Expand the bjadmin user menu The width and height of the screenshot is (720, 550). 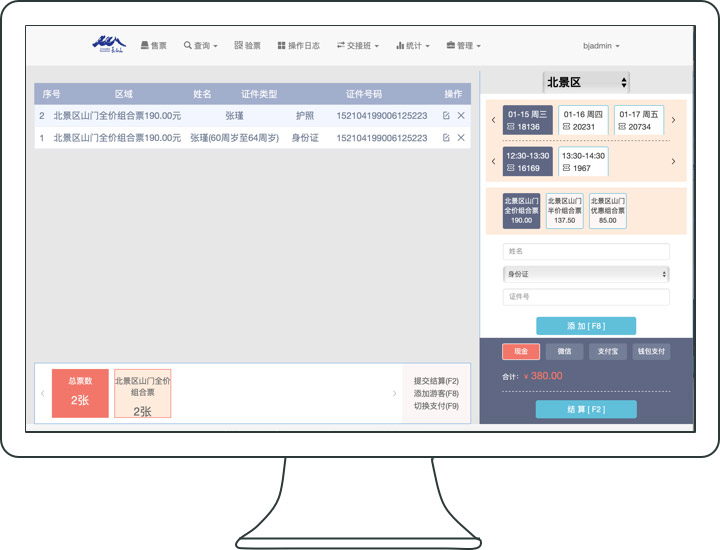(x=601, y=46)
